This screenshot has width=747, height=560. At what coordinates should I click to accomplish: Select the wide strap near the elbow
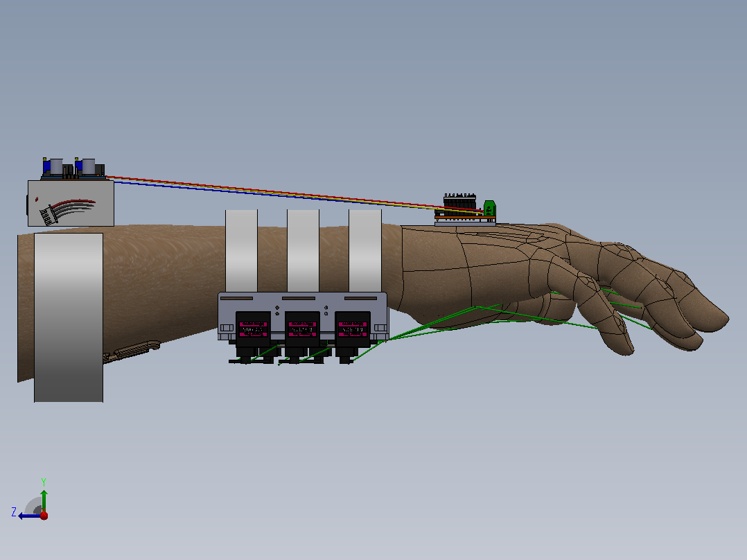tap(69, 317)
